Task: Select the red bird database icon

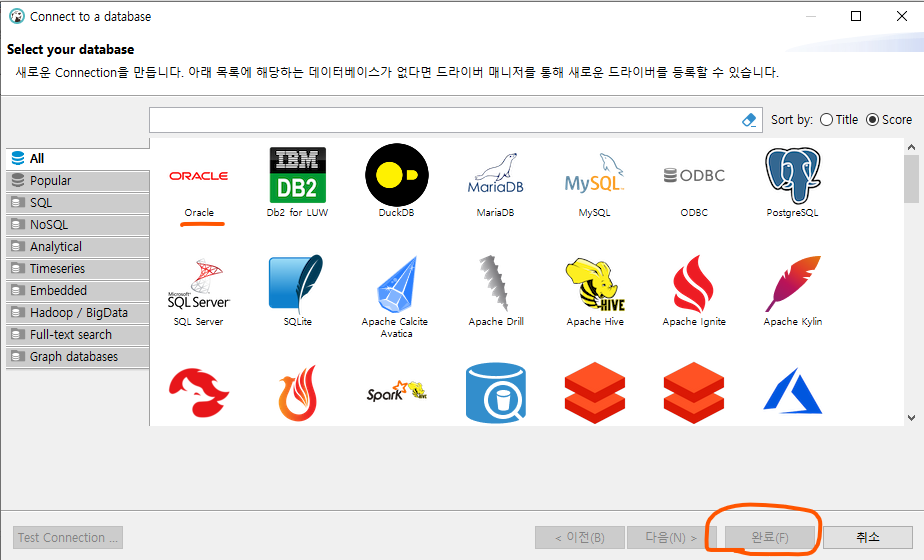Action: click(x=199, y=393)
